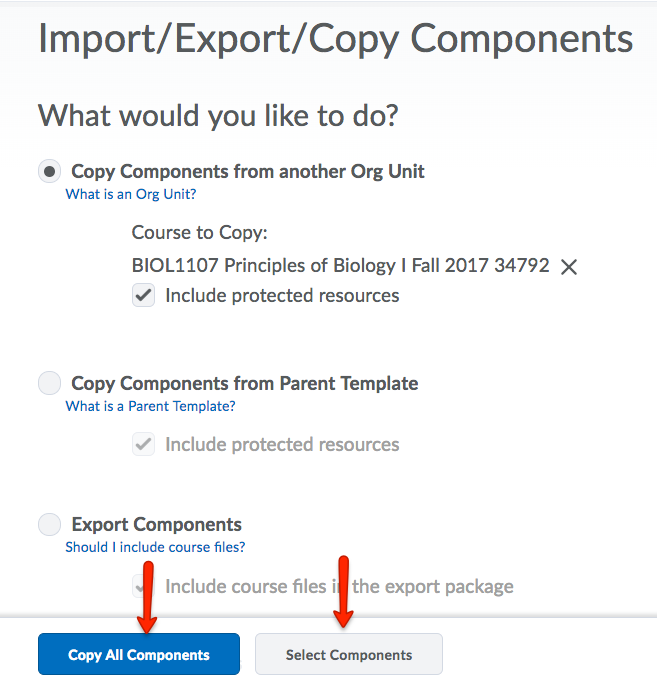Pick the 'Export Components' radio button
The image size is (657, 686).
[x=49, y=524]
